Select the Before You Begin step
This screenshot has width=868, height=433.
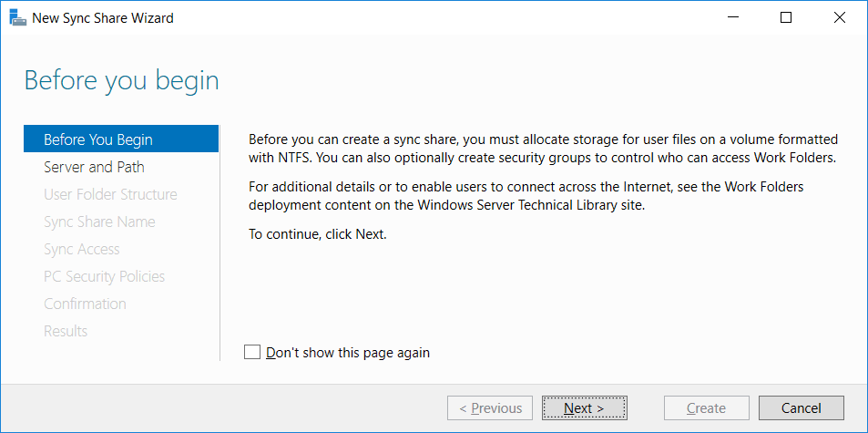coord(121,139)
